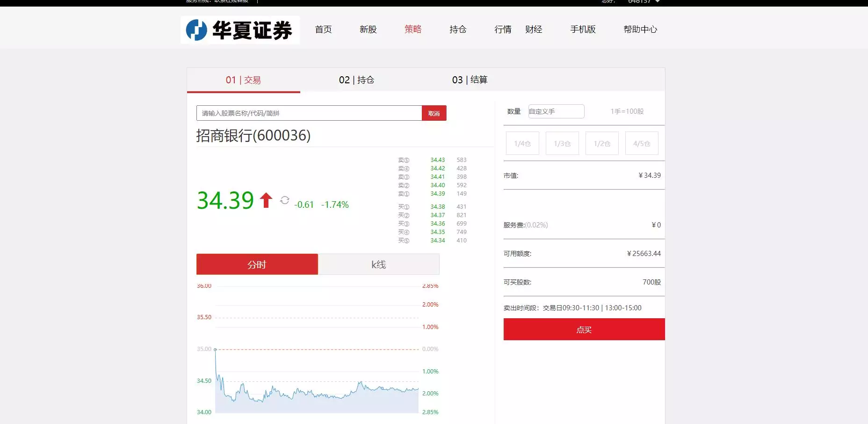Click the 华夏证券 logo
The height and width of the screenshot is (424, 868).
pyautogui.click(x=240, y=30)
